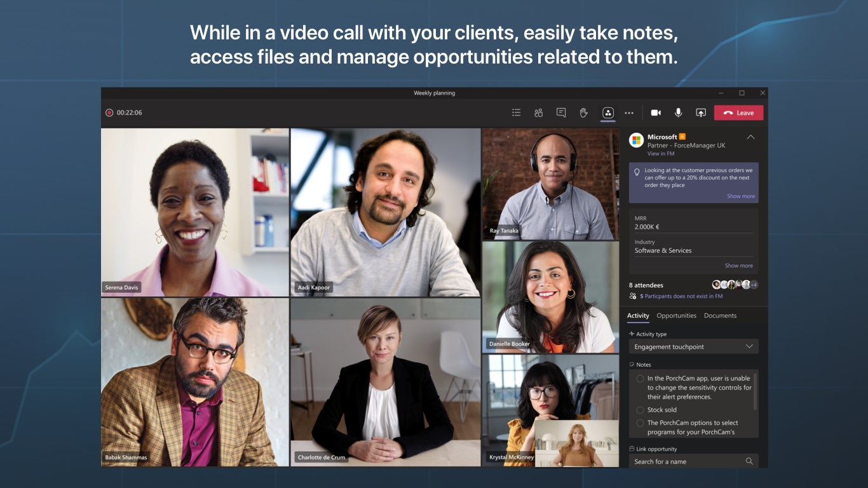
Task: Leave the meeting
Action: (738, 112)
